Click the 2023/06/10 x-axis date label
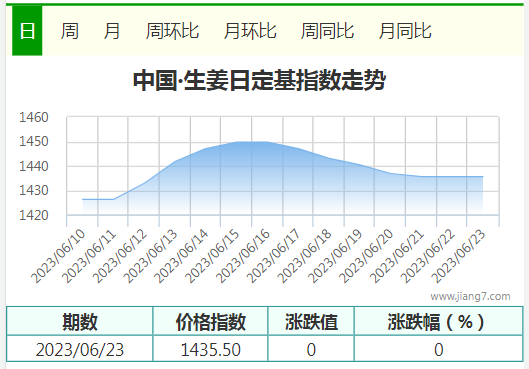Image resolution: width=529 pixels, height=369 pixels. (x=58, y=256)
